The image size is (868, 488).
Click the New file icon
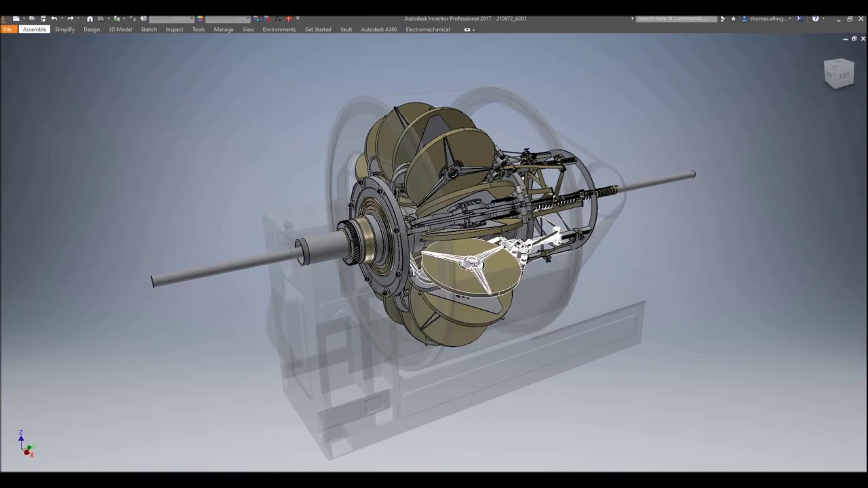click(16, 18)
